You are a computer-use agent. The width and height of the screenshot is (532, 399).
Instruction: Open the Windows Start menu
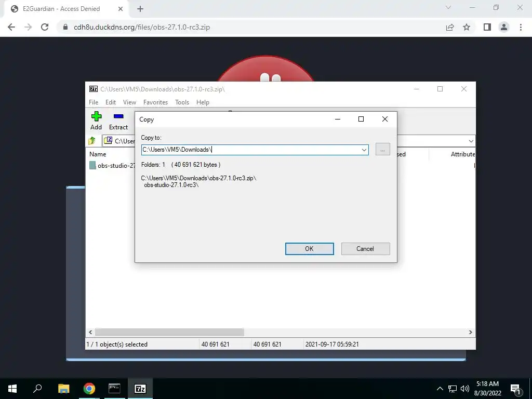[x=12, y=389]
